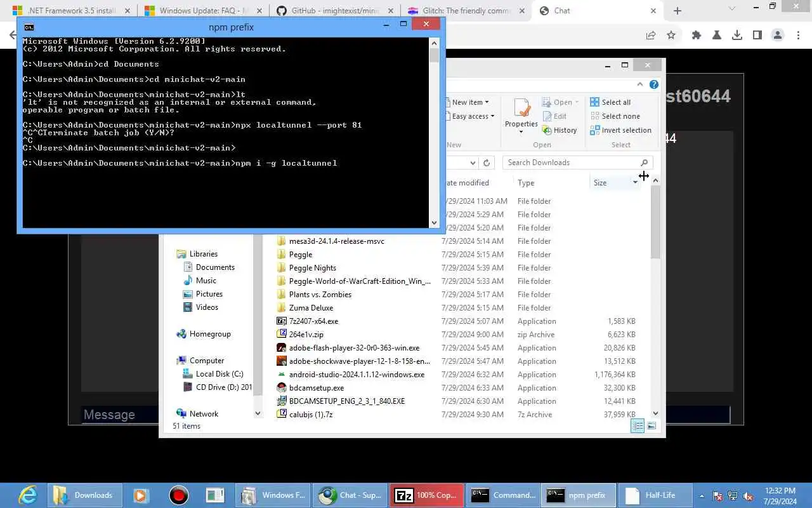Toggle Chrome side panel icon
Image resolution: width=812 pixels, height=508 pixels.
coord(757,36)
